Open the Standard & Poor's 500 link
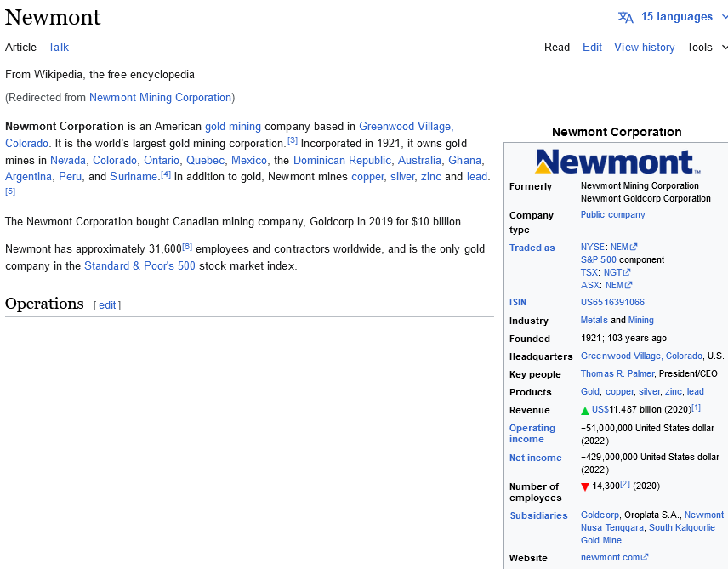Screen dimensions: 728x569 click(139, 265)
